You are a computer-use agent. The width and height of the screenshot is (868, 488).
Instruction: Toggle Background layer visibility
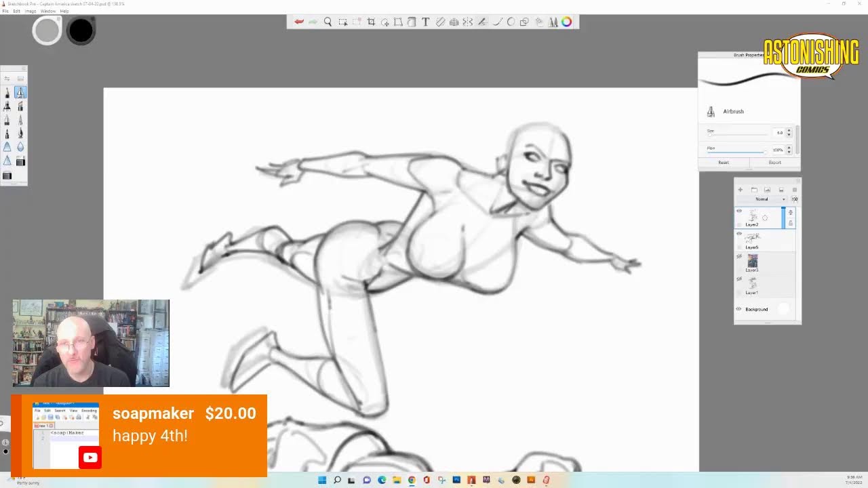(x=739, y=309)
